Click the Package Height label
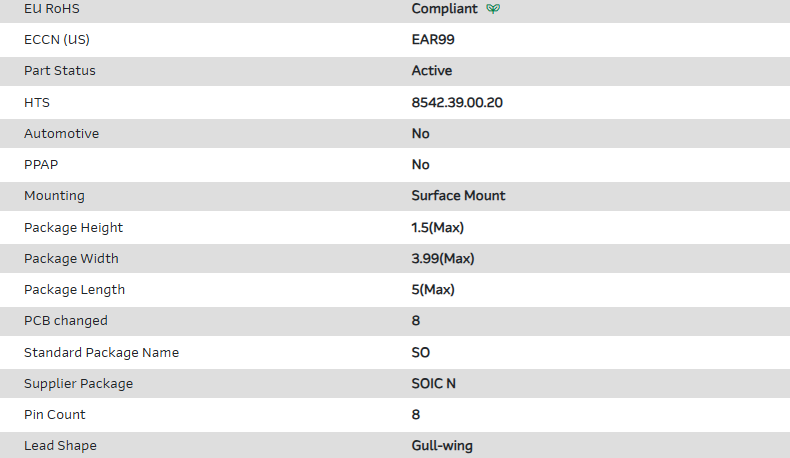 (x=74, y=227)
